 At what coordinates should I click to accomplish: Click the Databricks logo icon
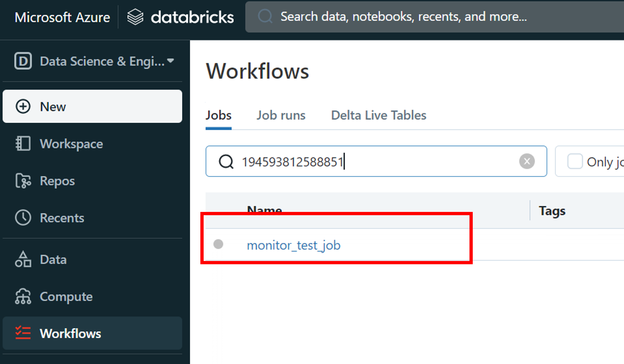[x=135, y=17]
